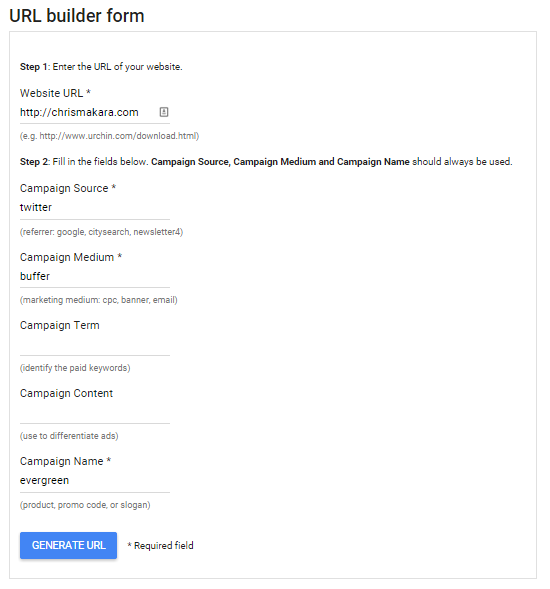Screen dimensions: 550x589
Task: Click the Step 2 instruction text
Action: pyautogui.click(x=266, y=162)
